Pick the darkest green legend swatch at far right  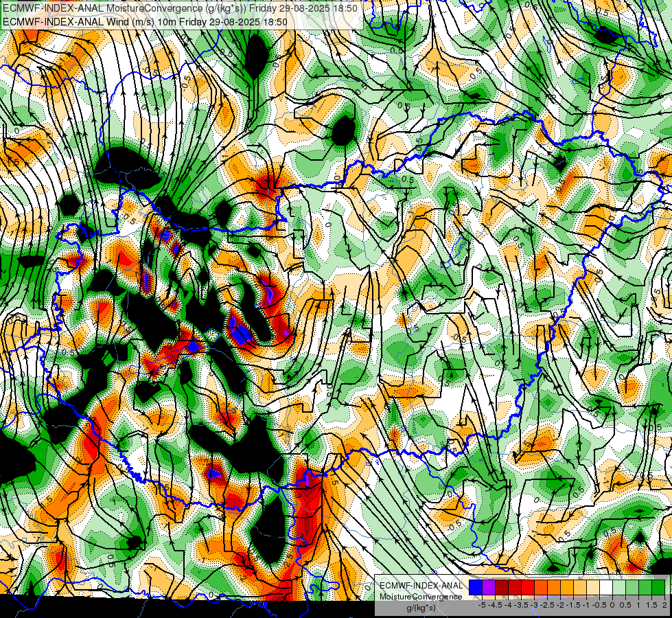[x=658, y=588]
